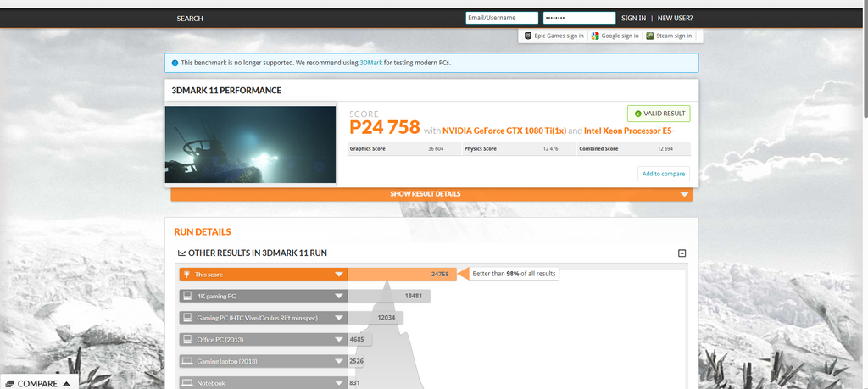
Task: Click the Add to compare button
Action: tap(663, 174)
